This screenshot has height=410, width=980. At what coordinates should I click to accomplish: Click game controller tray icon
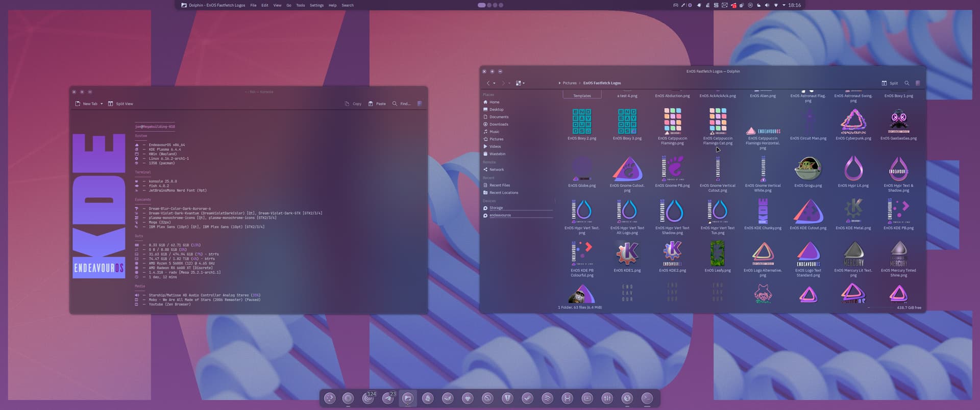pyautogui.click(x=676, y=5)
